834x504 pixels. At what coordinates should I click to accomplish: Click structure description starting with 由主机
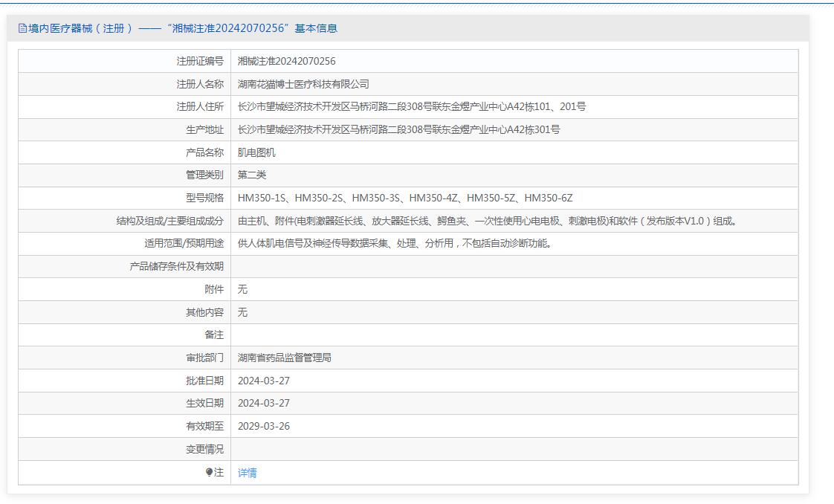[x=488, y=221]
